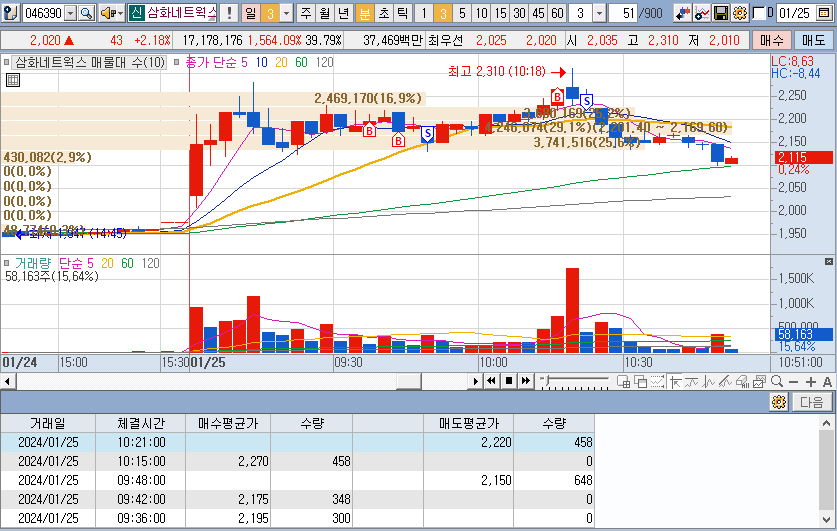Select the 주 weekly chart toggle
The image size is (837, 531).
tap(306, 13)
